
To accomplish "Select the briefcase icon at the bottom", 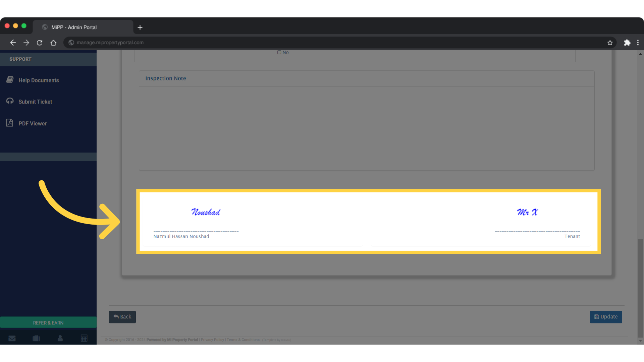I will 36,338.
